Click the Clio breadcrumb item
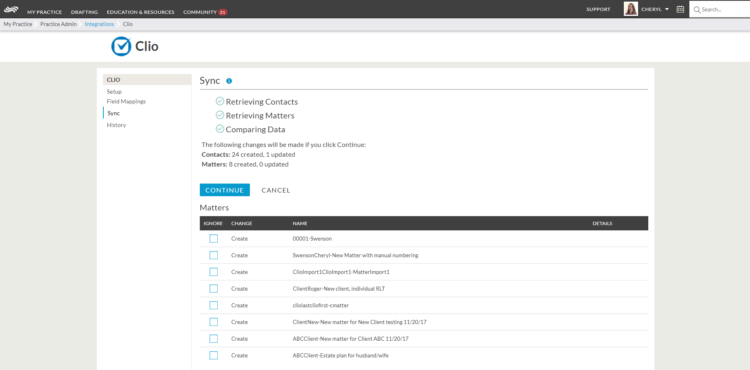This screenshot has height=370, width=750. click(128, 24)
